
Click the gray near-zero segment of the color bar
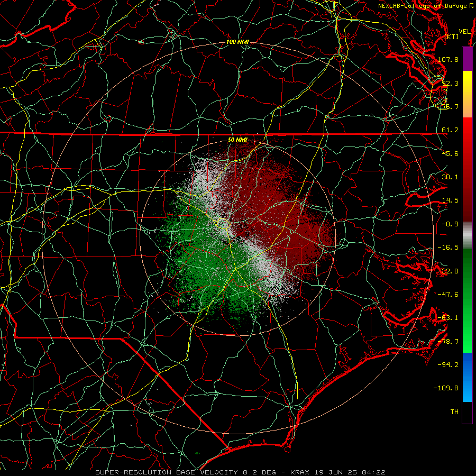click(x=467, y=235)
